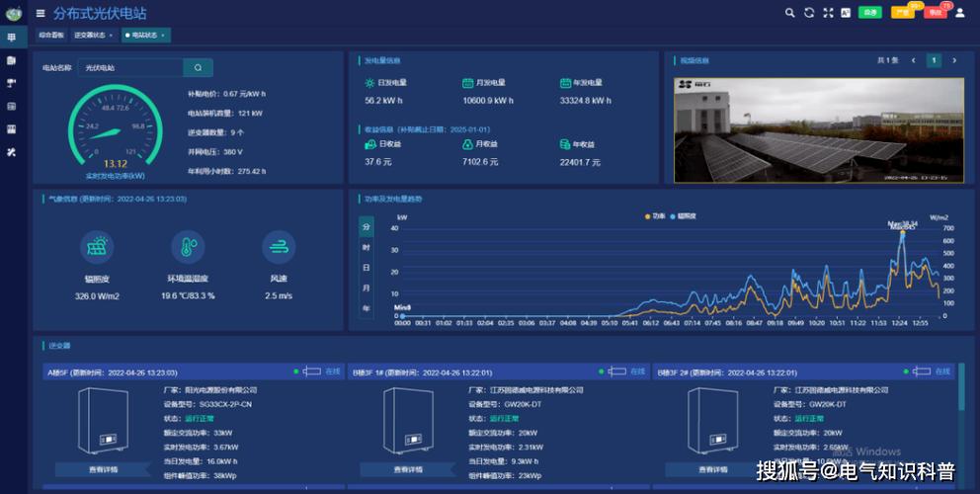Switch to the 综合看板 tab
Image resolution: width=980 pixels, height=494 pixels.
coord(51,35)
